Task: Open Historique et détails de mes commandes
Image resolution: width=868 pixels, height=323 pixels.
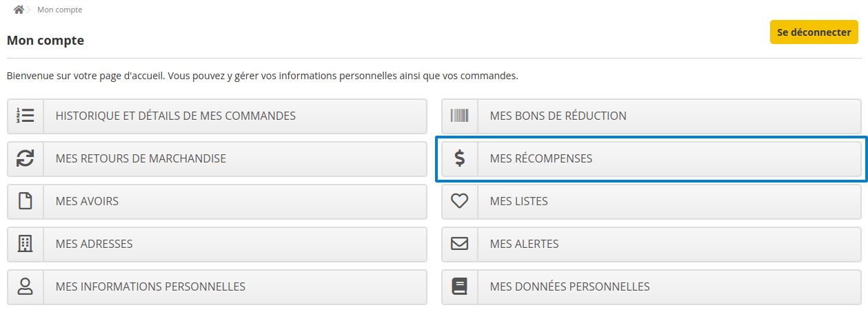Action: (217, 116)
